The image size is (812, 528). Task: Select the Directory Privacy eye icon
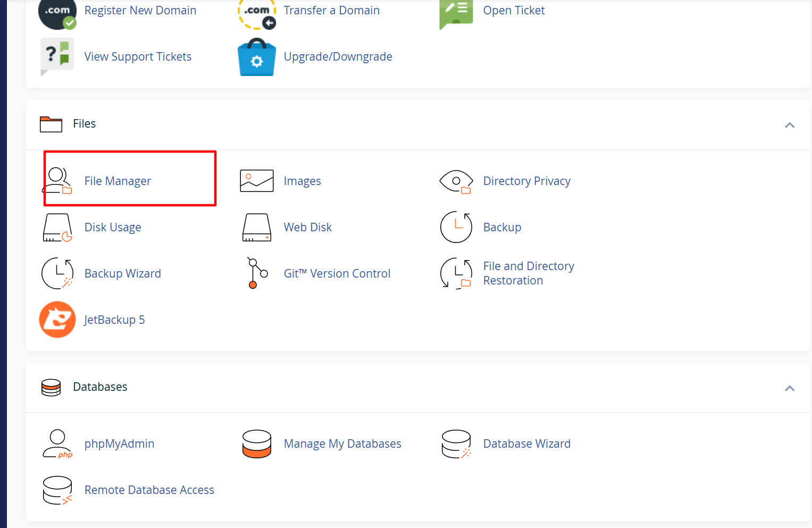tap(456, 181)
